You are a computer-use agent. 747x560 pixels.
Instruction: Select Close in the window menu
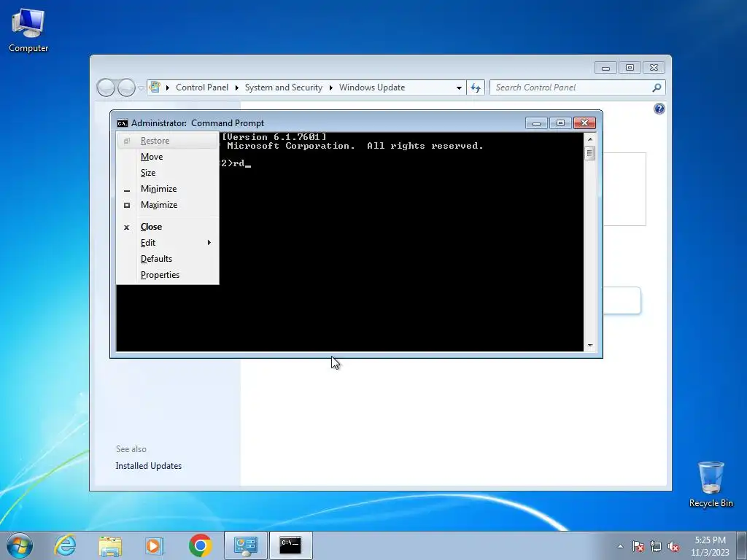click(x=168, y=227)
